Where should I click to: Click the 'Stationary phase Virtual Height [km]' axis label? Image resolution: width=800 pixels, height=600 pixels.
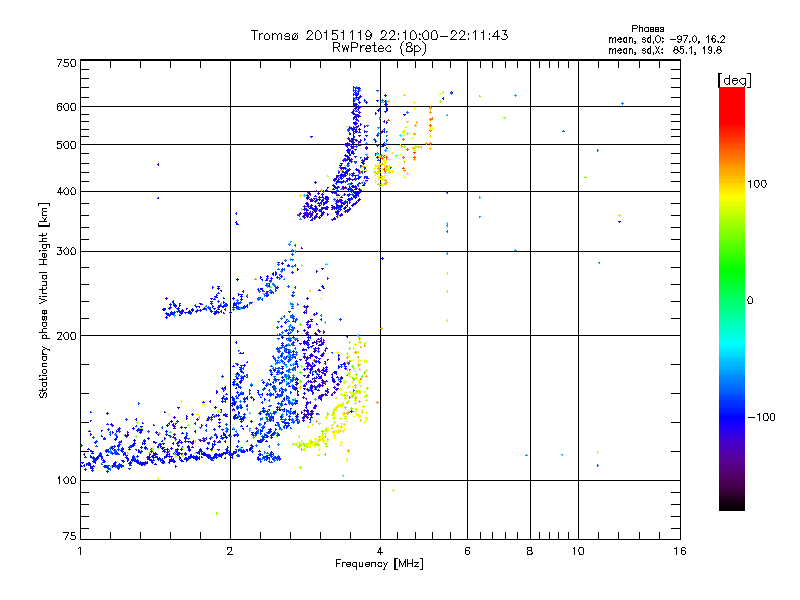(x=44, y=301)
